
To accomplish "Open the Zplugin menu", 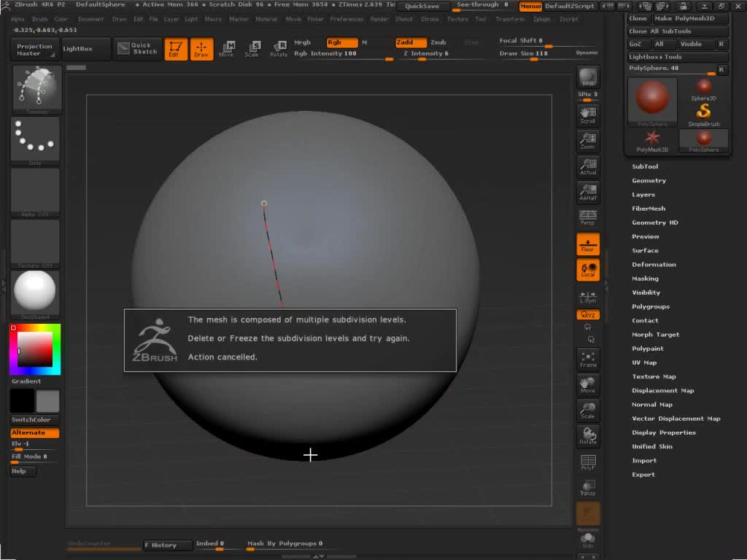I will pyautogui.click(x=542, y=19).
